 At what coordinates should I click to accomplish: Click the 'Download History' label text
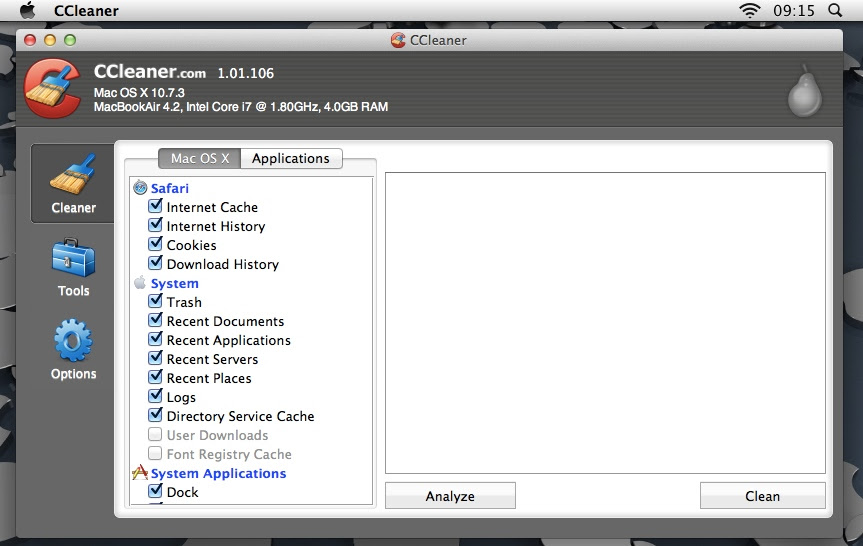pyautogui.click(x=223, y=264)
